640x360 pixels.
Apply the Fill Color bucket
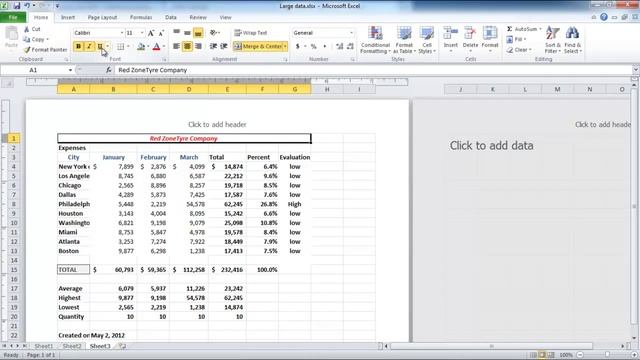[x=141, y=47]
